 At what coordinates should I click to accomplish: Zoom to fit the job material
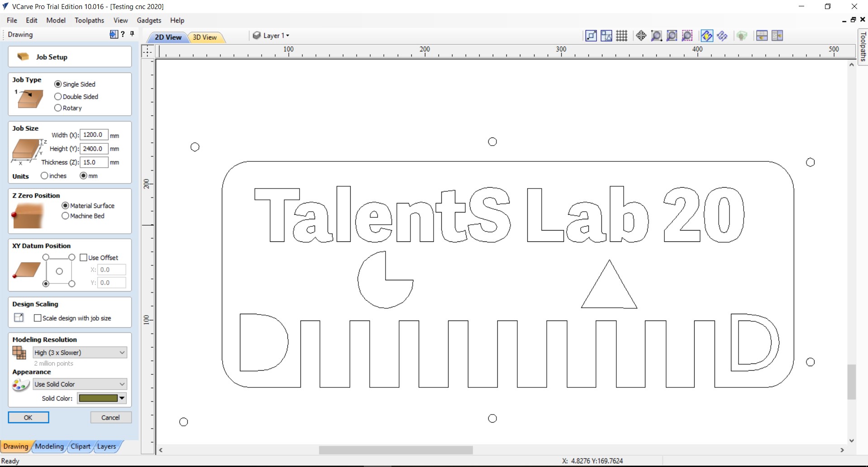tap(672, 36)
